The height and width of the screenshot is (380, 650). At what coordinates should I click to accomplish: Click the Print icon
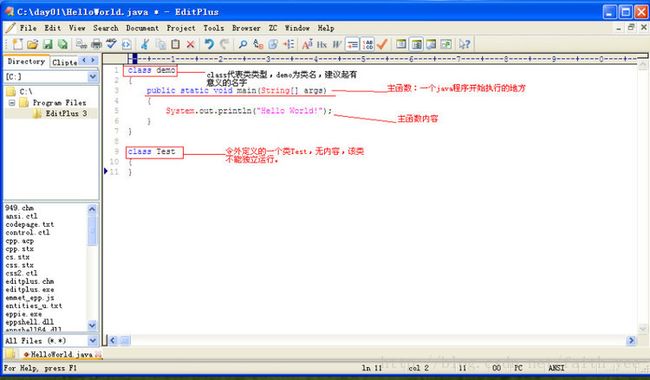(97, 44)
